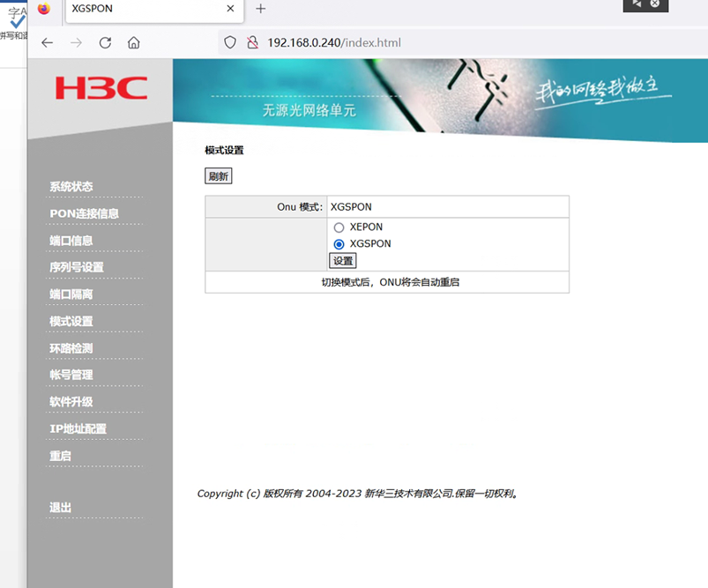This screenshot has width=708, height=588.
Task: Close the XGSPON browser tab
Action: click(x=230, y=9)
